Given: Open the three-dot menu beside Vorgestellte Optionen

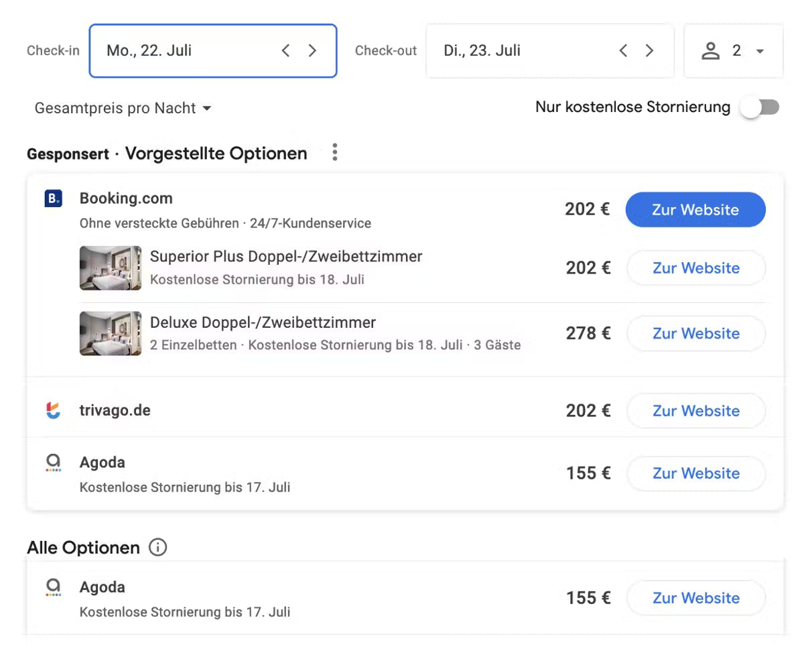Looking at the screenshot, I should (x=335, y=153).
